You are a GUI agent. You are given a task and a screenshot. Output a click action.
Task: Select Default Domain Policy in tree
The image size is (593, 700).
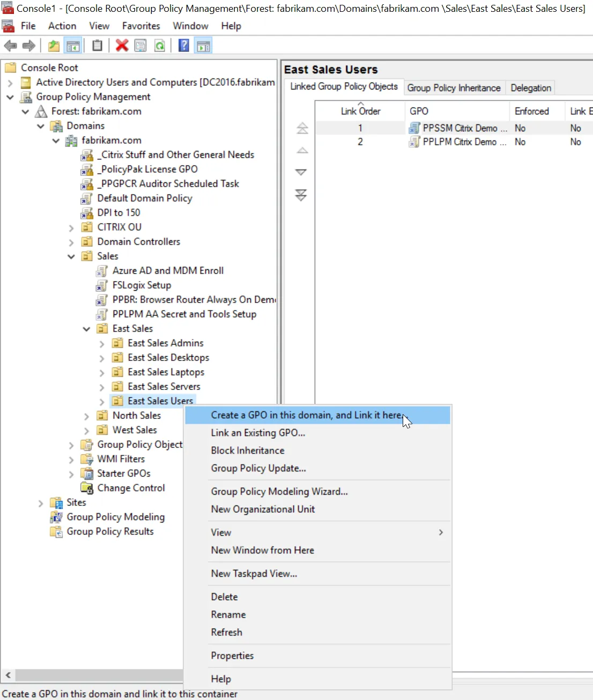tap(144, 198)
